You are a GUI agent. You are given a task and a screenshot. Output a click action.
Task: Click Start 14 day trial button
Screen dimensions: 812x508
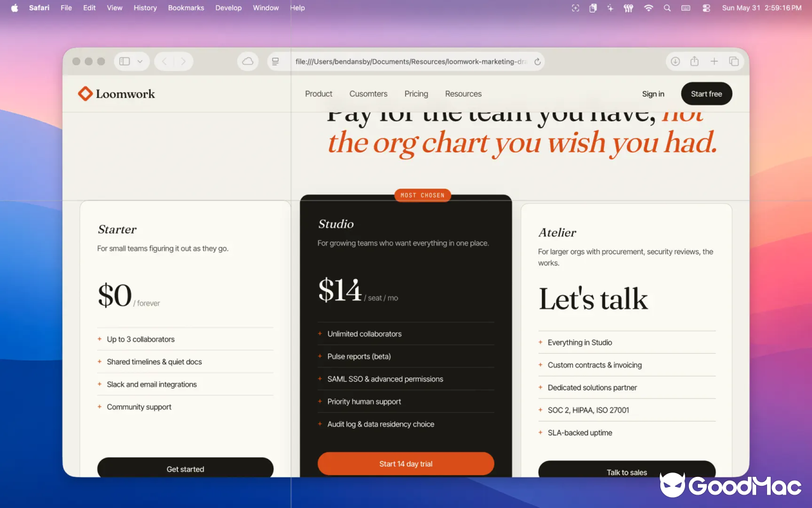(406, 464)
